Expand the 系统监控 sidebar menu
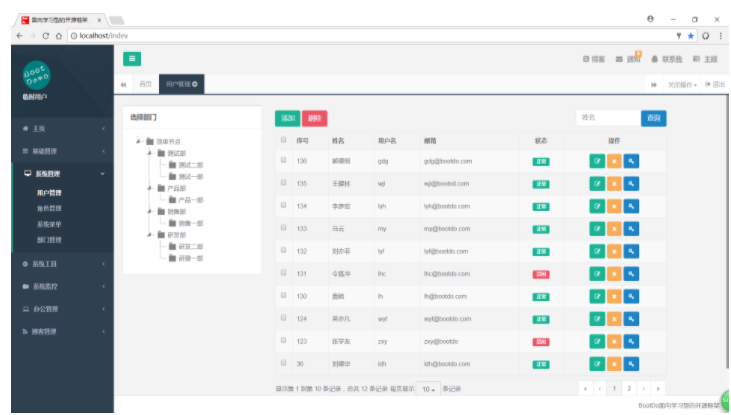This screenshot has height=415, width=731. click(62, 286)
